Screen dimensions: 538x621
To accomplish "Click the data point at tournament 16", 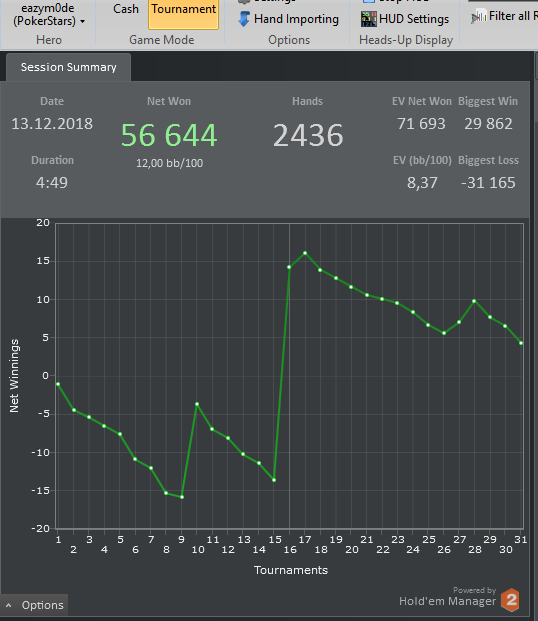I will pos(289,267).
